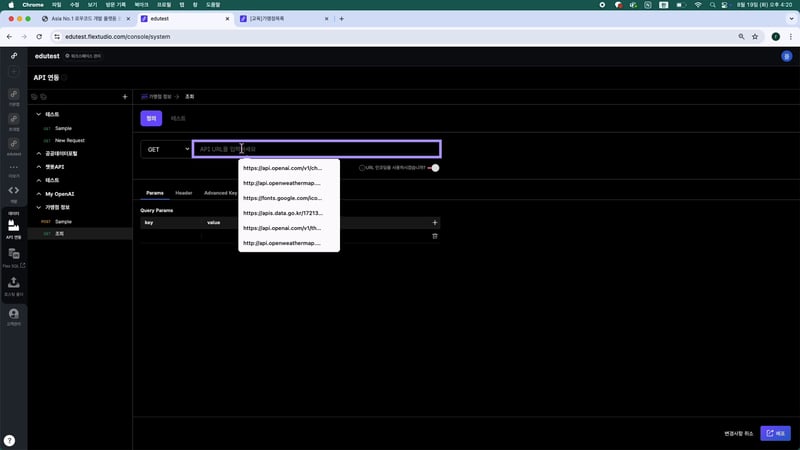Click the 변경사항 취소 button
Viewport: 800px width, 450px height.
[738, 433]
